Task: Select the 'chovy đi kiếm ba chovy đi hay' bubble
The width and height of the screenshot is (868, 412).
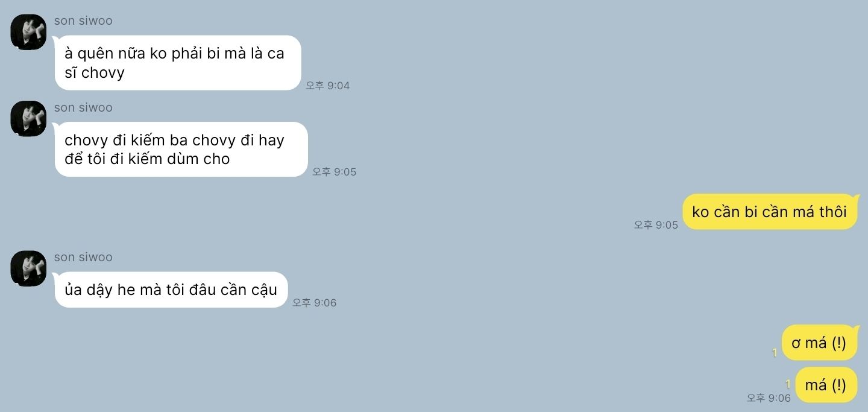Action: 181,150
